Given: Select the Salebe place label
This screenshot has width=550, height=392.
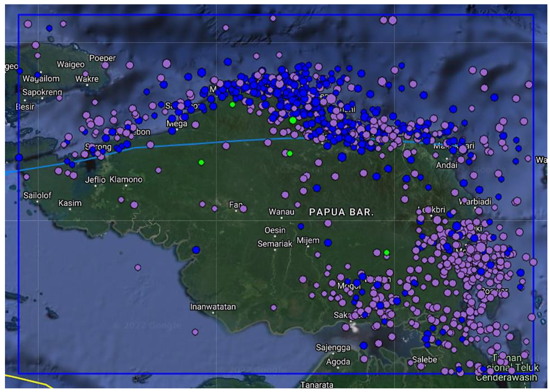Looking at the screenshot, I should [424, 359].
